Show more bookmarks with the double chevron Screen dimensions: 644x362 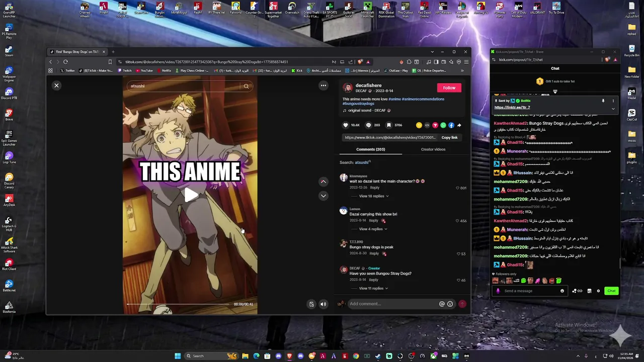(462, 71)
